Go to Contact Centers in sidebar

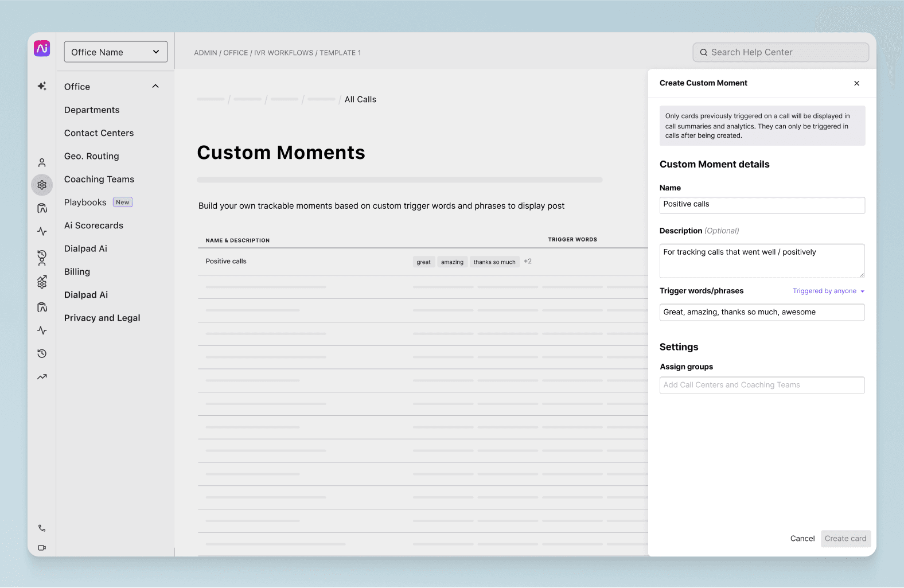click(x=99, y=133)
